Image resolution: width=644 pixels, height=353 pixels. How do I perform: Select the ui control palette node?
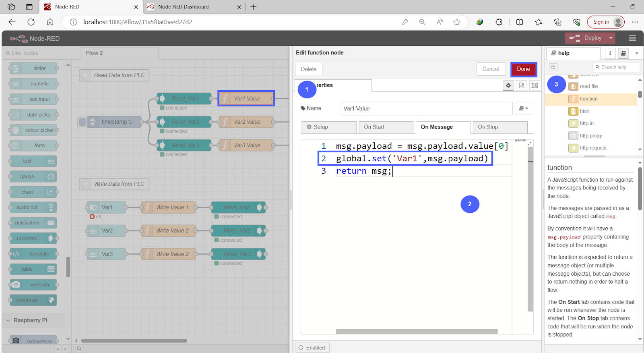33,239
